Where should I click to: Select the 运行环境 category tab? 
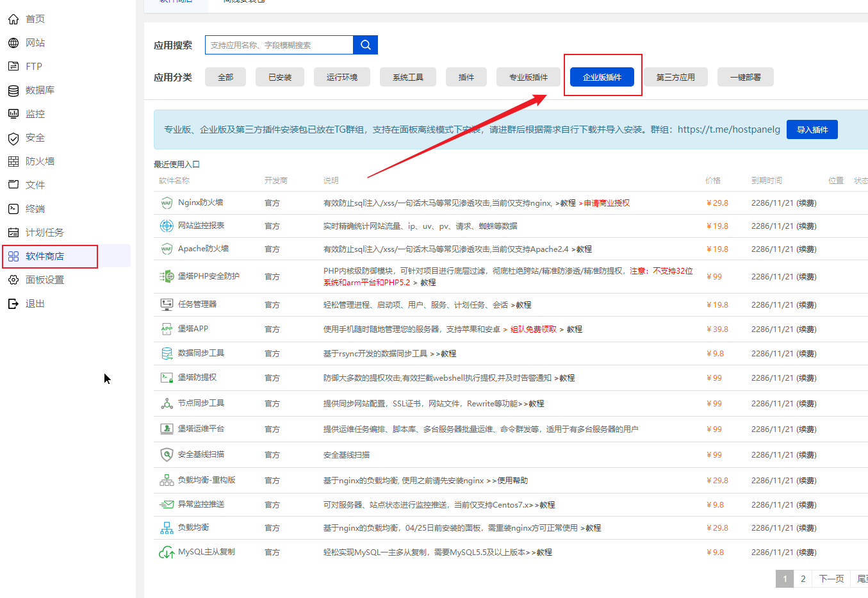click(x=342, y=77)
